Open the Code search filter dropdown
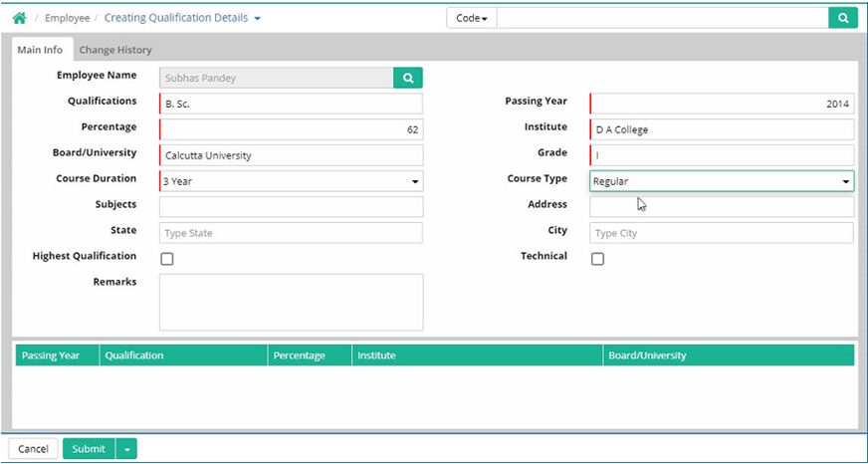 pos(472,18)
